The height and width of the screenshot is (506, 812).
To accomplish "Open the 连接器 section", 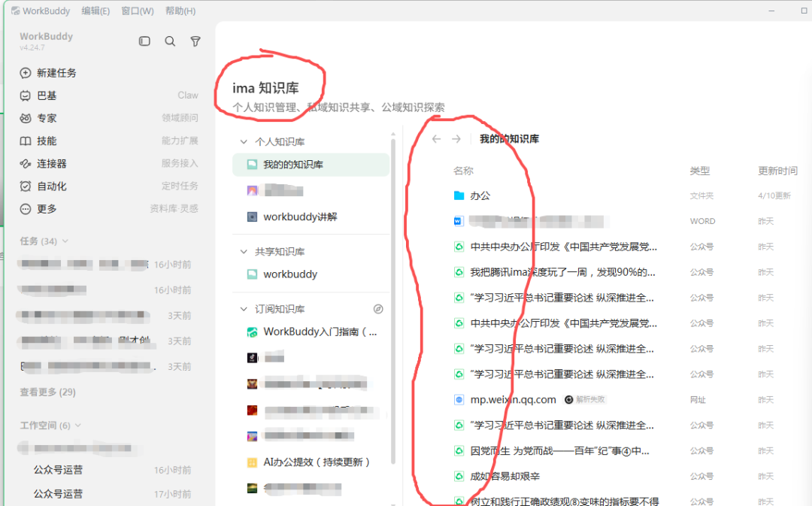I will (x=109, y=164).
